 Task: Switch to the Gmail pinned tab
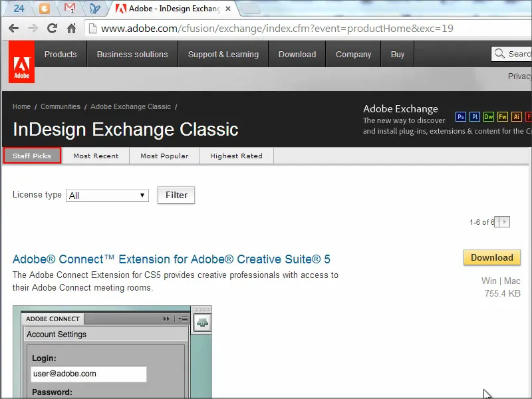coord(70,8)
